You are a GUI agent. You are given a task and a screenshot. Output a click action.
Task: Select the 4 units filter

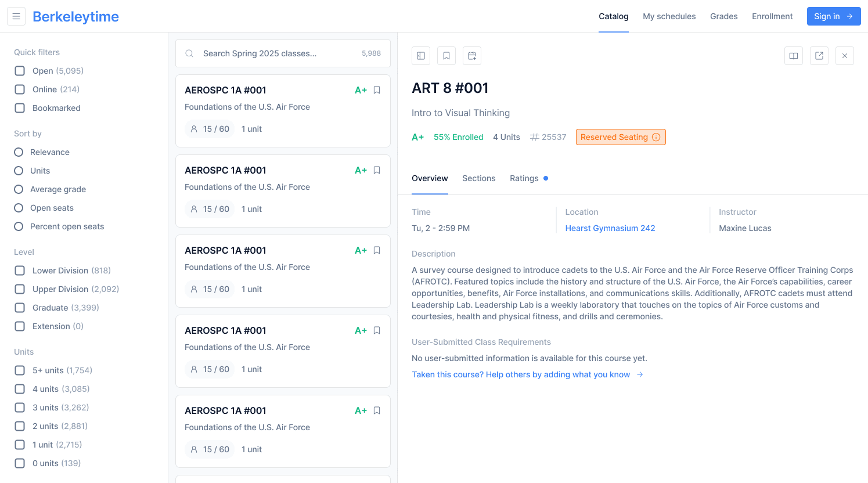click(20, 389)
